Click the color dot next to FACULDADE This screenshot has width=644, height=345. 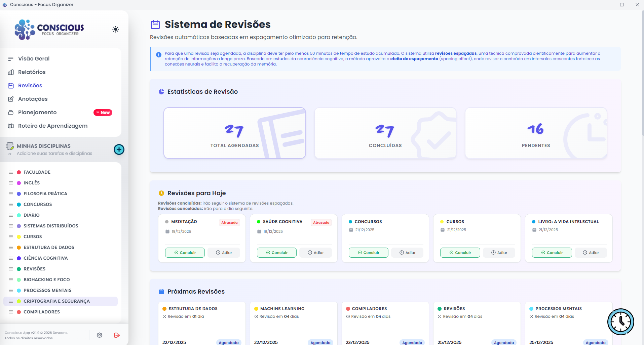click(18, 172)
